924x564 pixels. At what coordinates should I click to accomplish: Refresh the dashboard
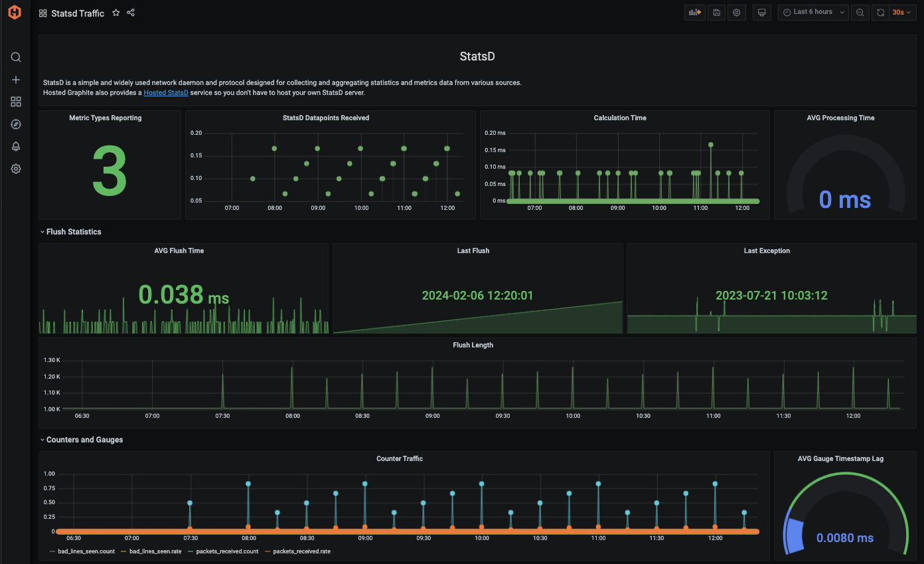click(x=880, y=12)
